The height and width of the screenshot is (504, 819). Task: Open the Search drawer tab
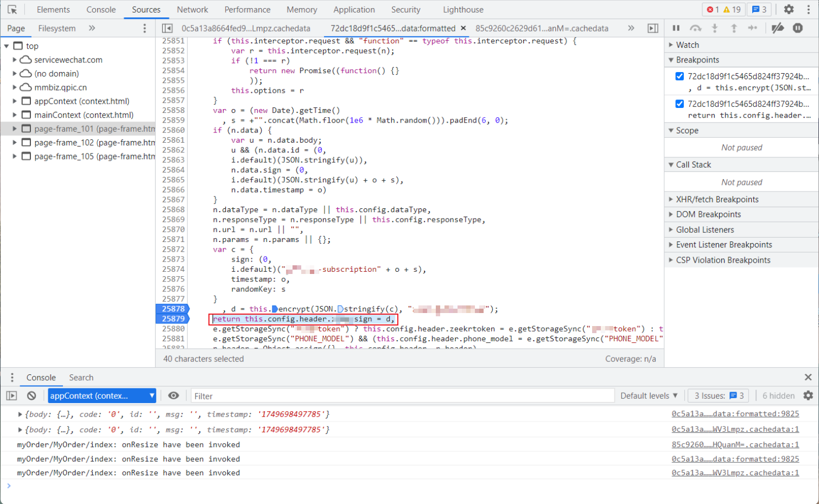point(81,378)
